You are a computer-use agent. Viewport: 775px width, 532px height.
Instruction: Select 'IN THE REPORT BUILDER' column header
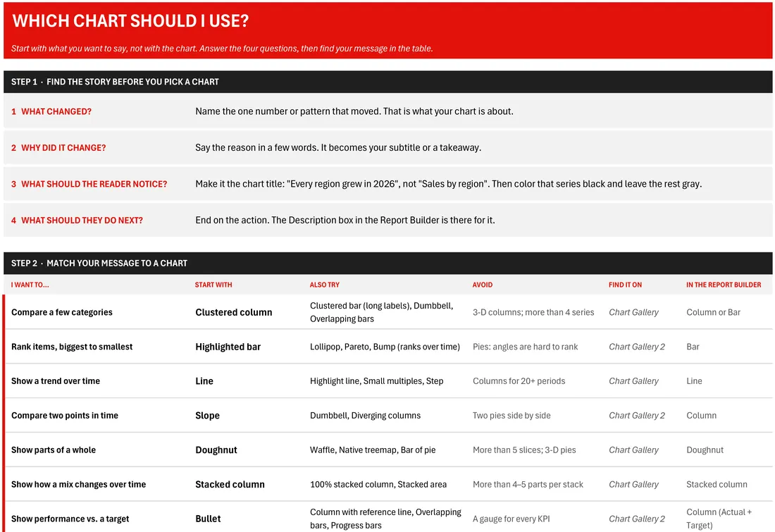(x=723, y=285)
